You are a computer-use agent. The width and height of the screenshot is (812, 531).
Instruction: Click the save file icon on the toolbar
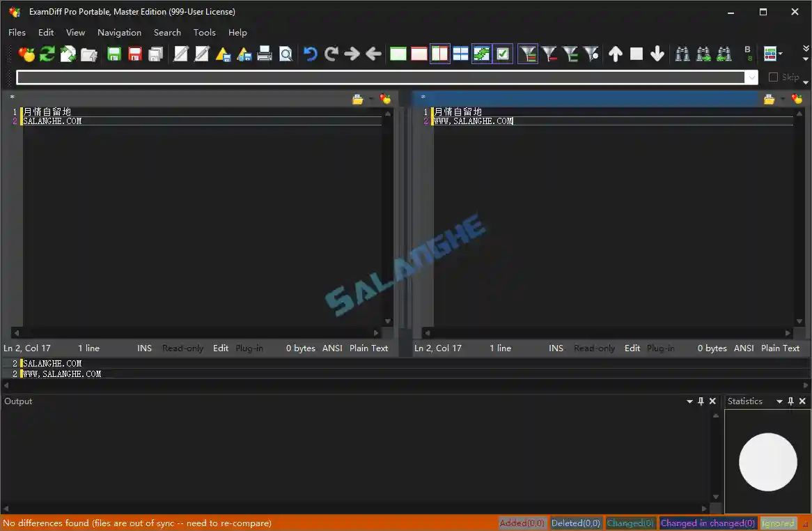click(x=114, y=54)
